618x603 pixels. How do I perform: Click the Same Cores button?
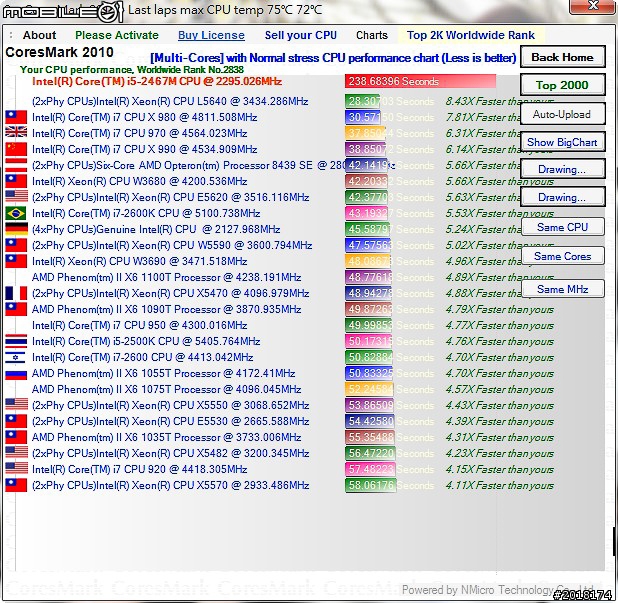562,256
